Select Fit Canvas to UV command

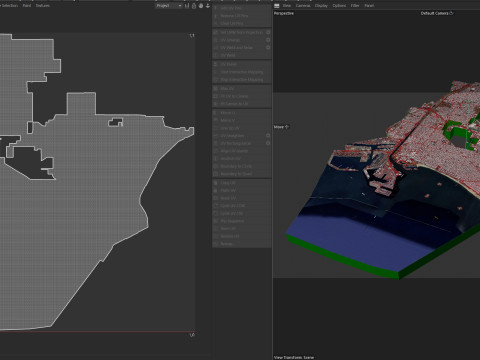(242, 104)
